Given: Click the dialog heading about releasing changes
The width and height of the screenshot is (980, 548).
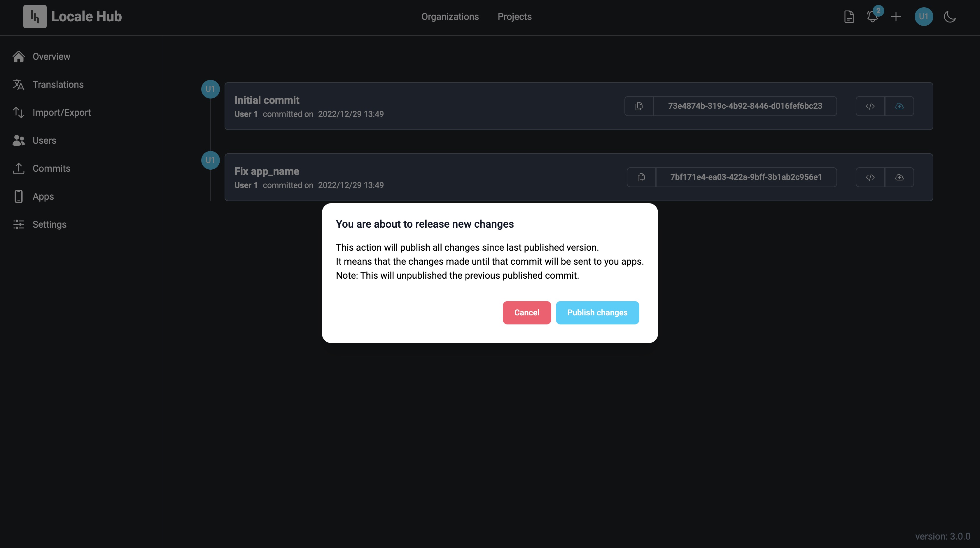Looking at the screenshot, I should [x=425, y=224].
